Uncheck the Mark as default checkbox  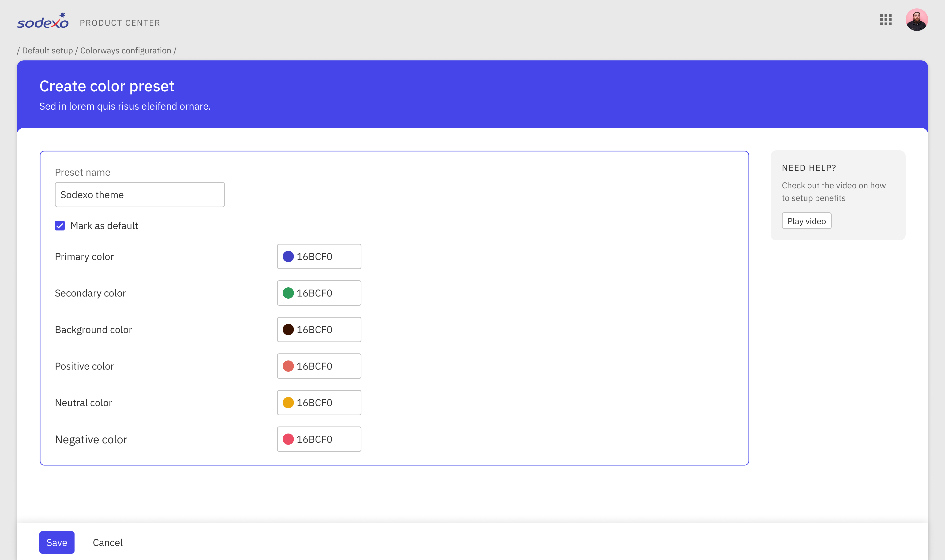60,226
